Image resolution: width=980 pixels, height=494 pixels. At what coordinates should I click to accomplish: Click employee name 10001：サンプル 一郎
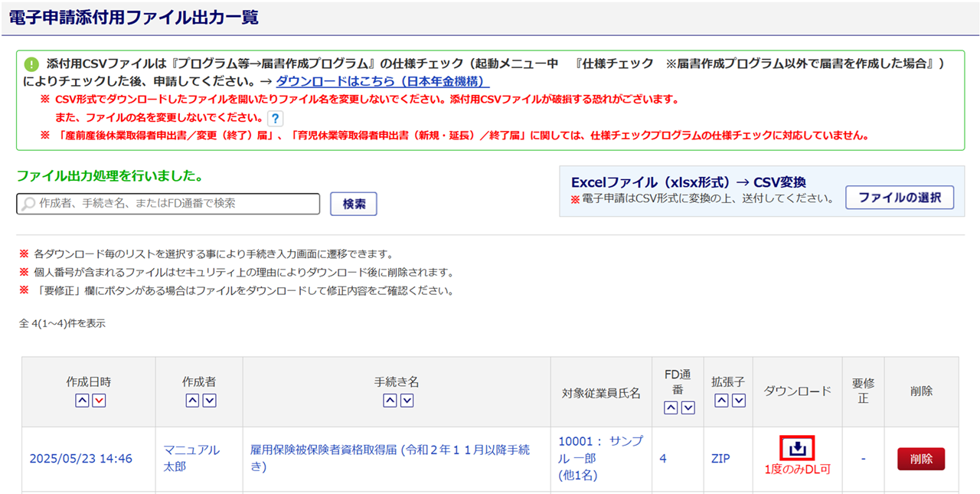tap(600, 450)
